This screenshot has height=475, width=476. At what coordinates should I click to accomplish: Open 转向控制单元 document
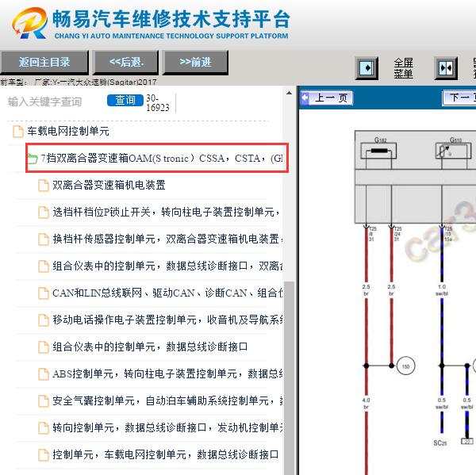167,427
